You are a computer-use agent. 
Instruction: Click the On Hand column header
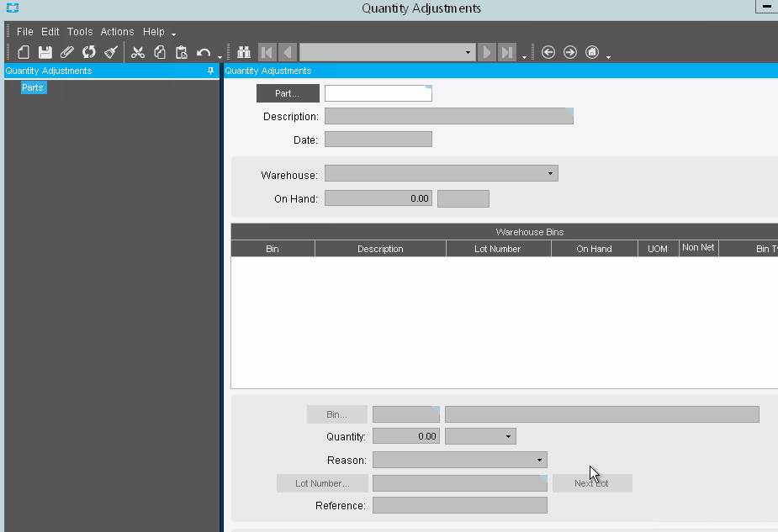[594, 249]
